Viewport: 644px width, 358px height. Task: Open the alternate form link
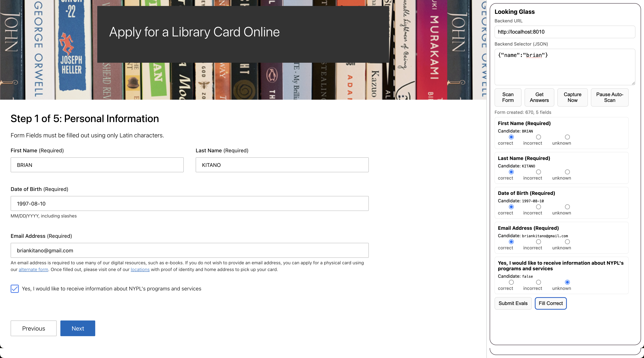click(34, 270)
